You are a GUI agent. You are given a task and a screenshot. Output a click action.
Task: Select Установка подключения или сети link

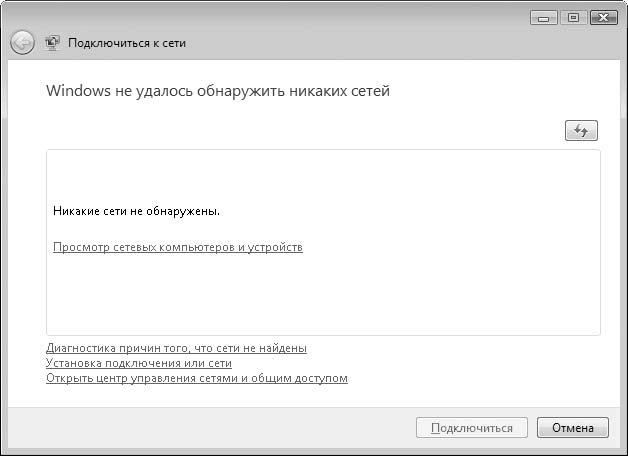coord(139,363)
